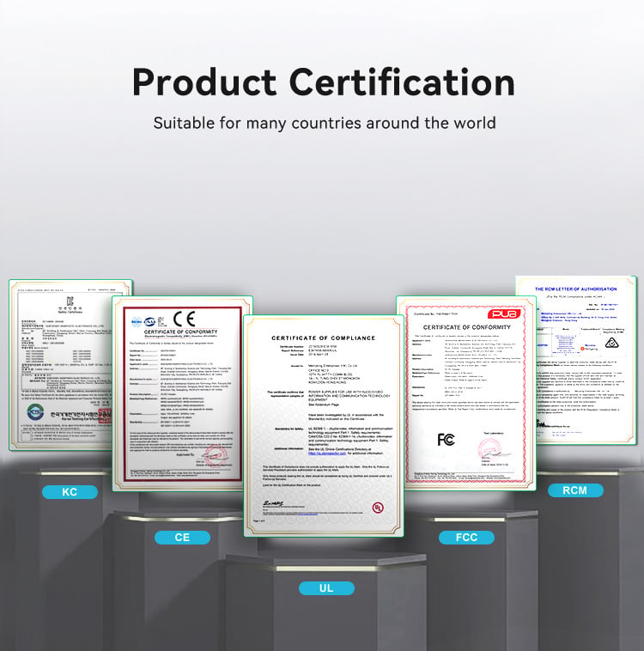The height and width of the screenshot is (651, 644).
Task: Click the KC emblem atop Korean certificate
Action: click(x=70, y=301)
